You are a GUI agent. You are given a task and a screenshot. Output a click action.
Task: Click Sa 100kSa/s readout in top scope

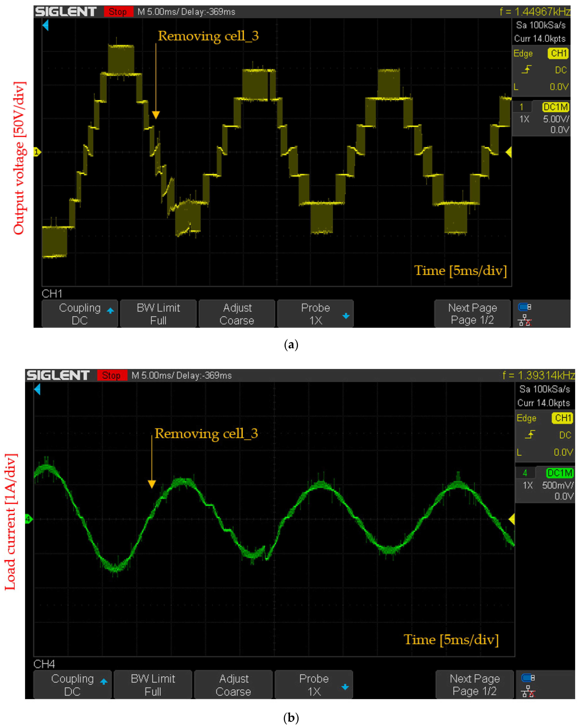541,25
